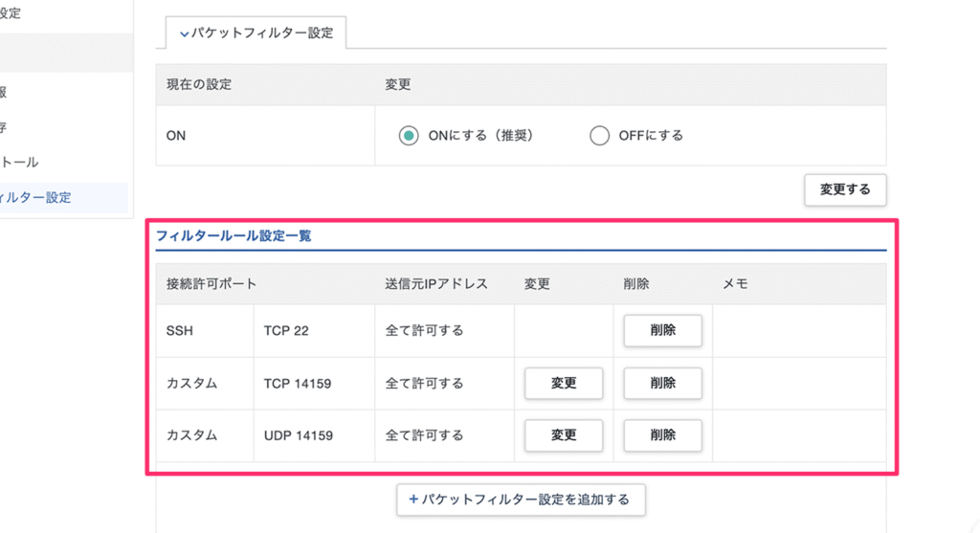Screen dimensions: 980x533
Task: Delete the custom UDP 14159 rule
Action: tap(662, 435)
